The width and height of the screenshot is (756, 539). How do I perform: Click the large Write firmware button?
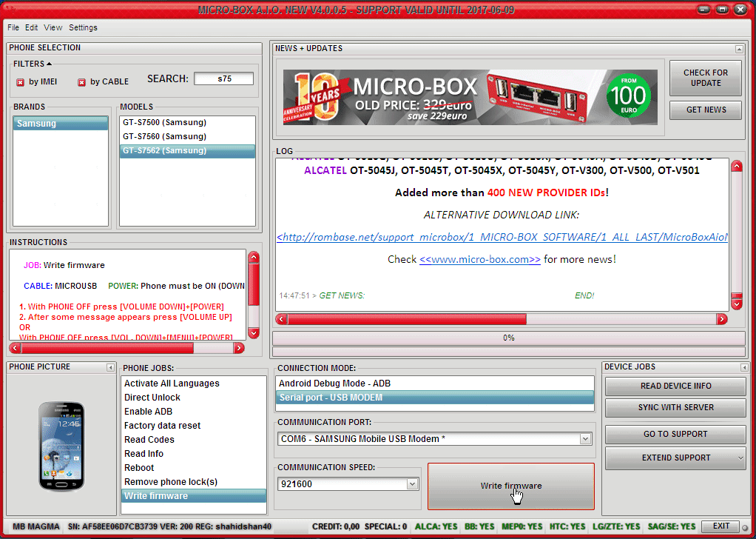511,486
